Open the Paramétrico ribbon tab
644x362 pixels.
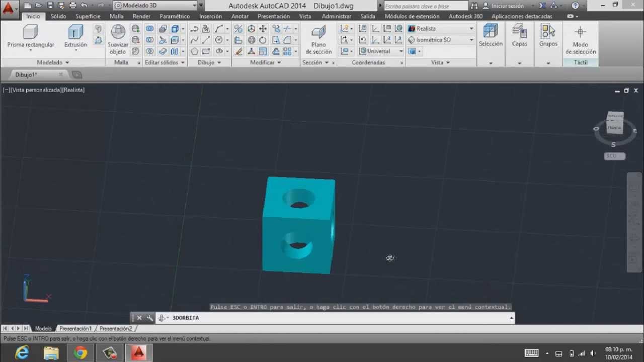(x=175, y=16)
